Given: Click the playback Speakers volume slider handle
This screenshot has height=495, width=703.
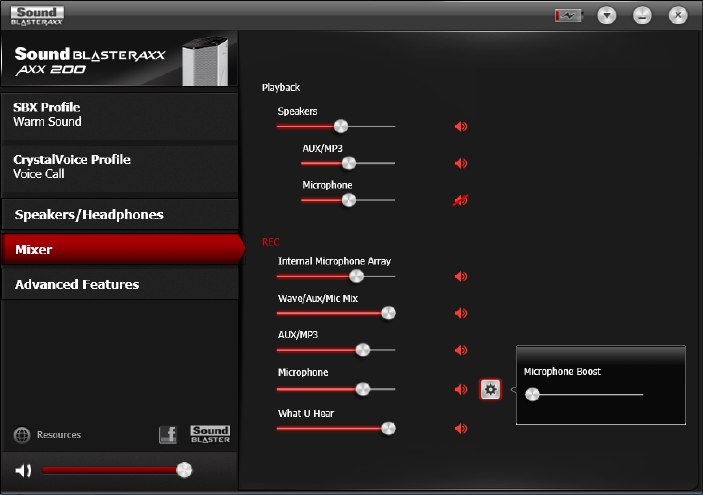Looking at the screenshot, I should click(x=341, y=126).
